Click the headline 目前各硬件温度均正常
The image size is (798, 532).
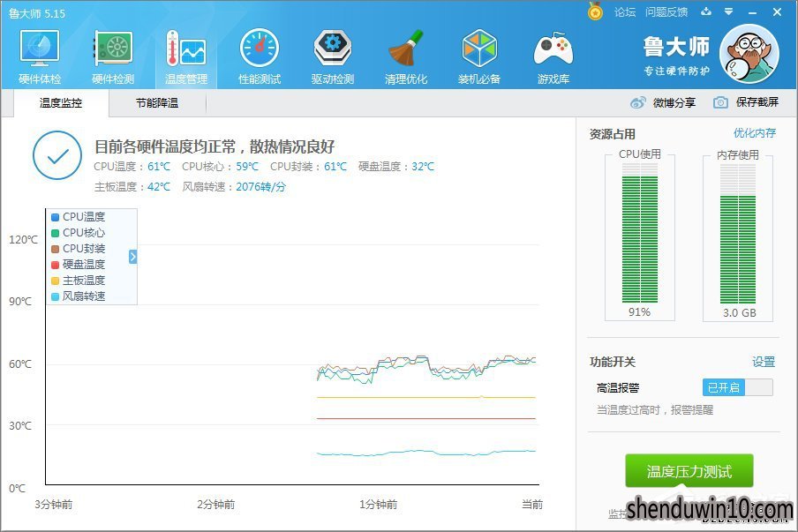point(215,147)
